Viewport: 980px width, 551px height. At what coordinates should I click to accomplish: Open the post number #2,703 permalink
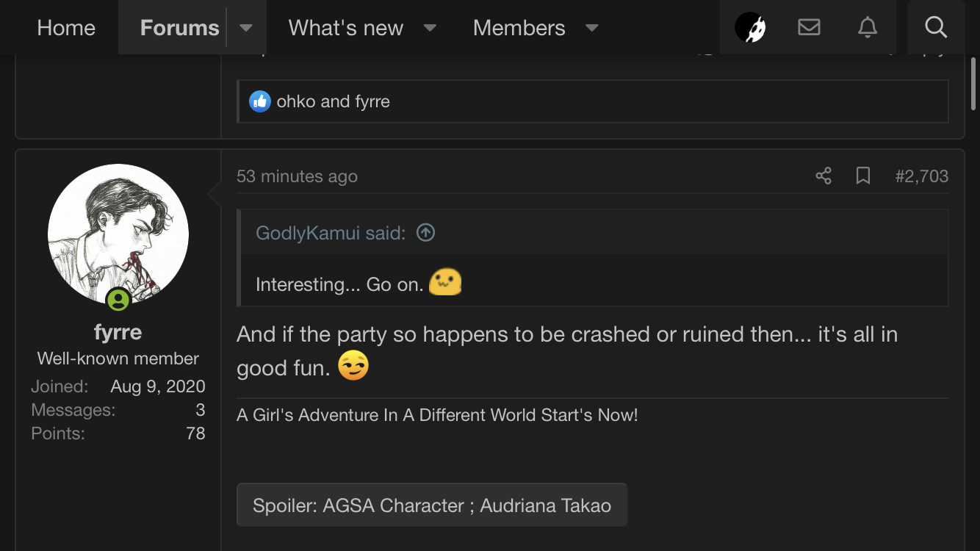[921, 176]
